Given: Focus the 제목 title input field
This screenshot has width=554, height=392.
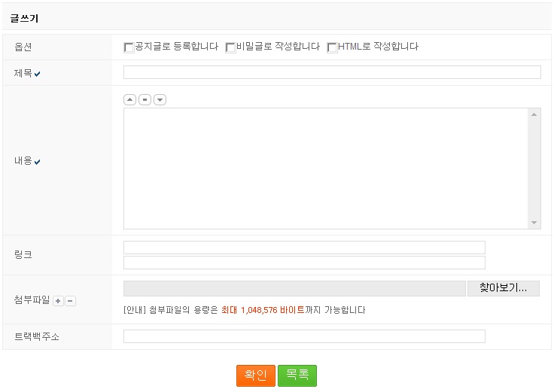Looking at the screenshot, I should click(332, 72).
